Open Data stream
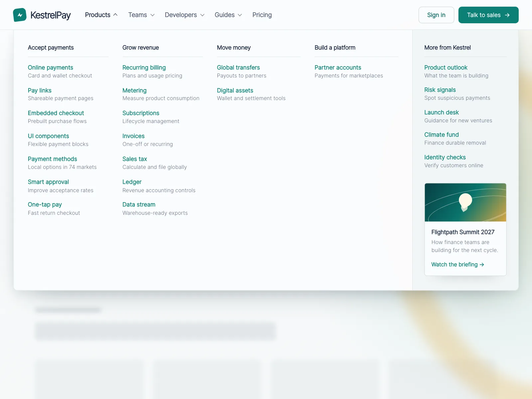 pyautogui.click(x=139, y=204)
